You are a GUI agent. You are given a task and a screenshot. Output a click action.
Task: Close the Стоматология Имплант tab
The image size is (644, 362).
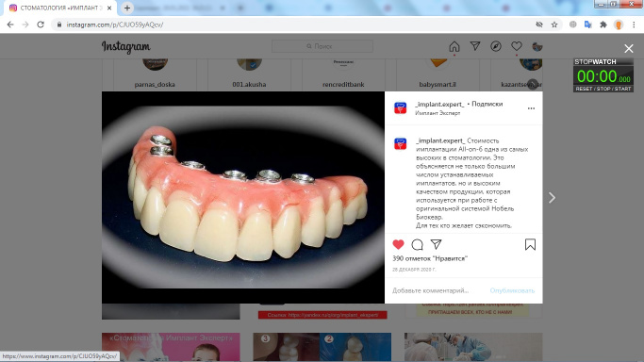109,8
